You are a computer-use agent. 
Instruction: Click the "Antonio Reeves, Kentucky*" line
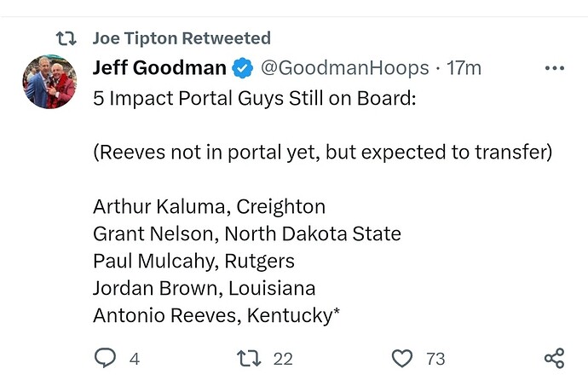tap(217, 315)
